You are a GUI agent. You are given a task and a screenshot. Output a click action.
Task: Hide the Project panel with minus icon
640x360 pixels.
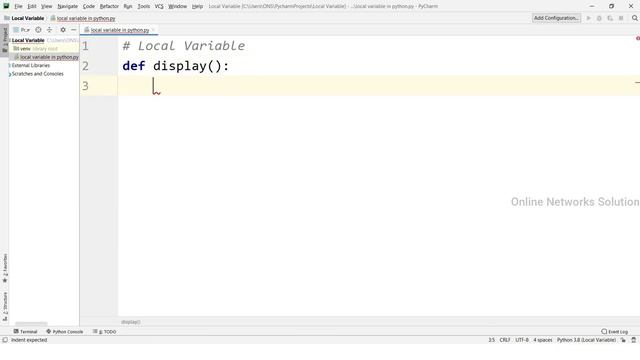[x=73, y=30]
